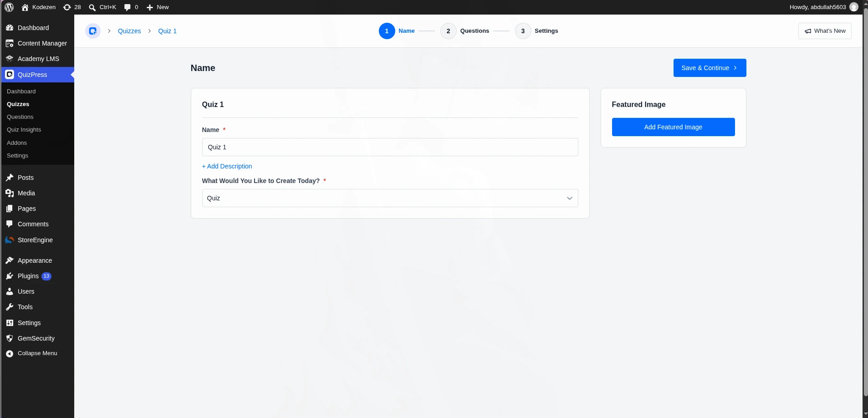Open Users menu in sidebar
Screen dimensions: 868x418
point(37,291)
